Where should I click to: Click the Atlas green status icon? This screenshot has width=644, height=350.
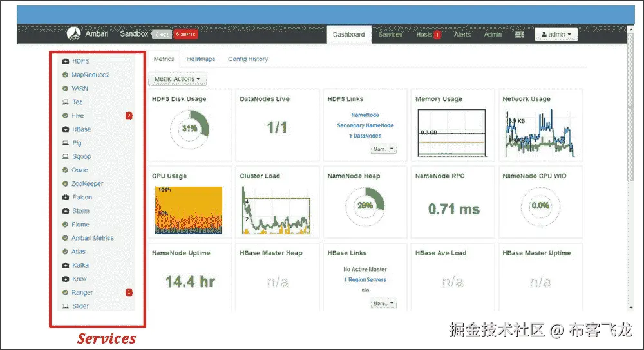(65, 252)
